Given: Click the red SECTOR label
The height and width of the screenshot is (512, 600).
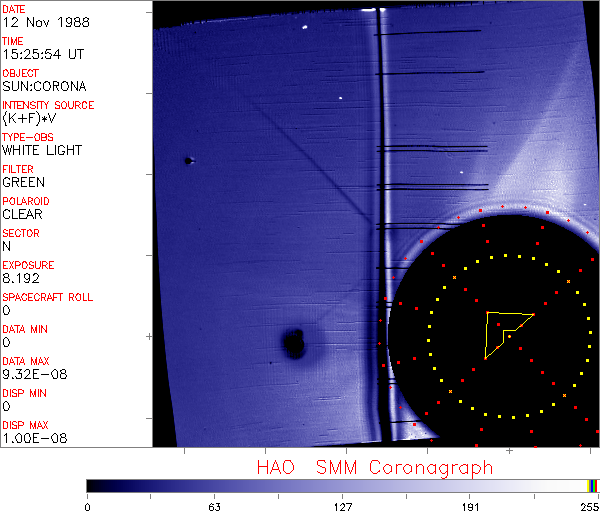Looking at the screenshot, I should point(21,233).
